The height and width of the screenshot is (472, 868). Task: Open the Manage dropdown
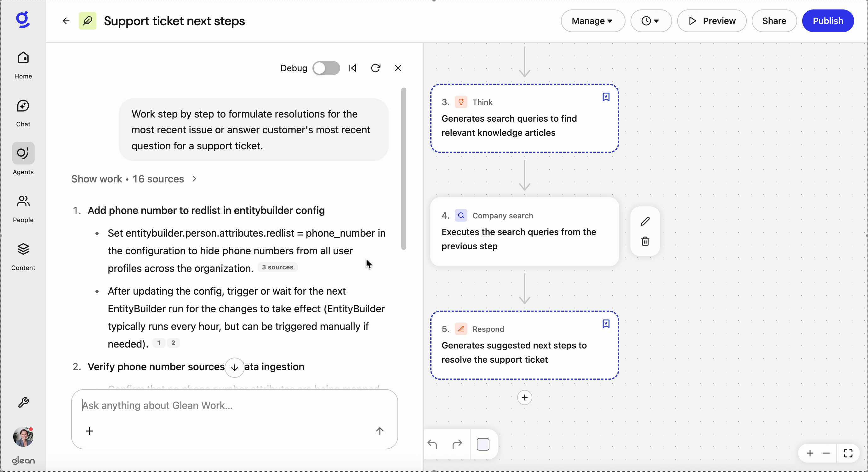[592, 20]
